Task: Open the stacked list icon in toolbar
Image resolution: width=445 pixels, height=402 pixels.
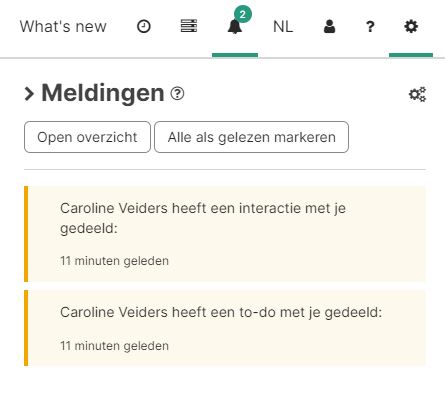Action: [189, 26]
